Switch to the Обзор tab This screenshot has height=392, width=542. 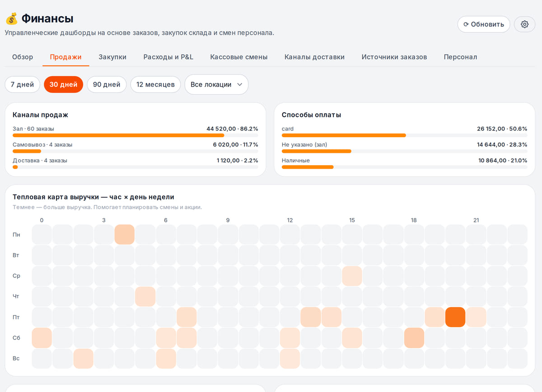[23, 57]
